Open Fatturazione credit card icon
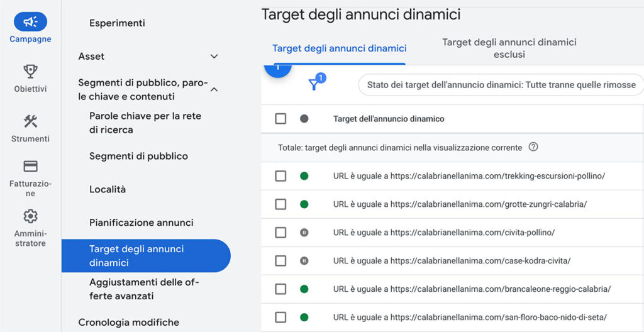The image size is (644, 332). click(x=30, y=167)
